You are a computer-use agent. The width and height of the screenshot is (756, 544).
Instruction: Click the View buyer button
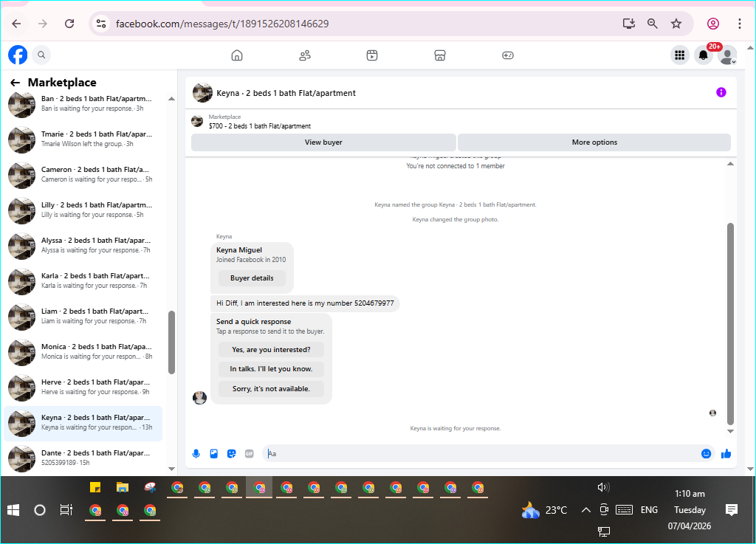323,142
